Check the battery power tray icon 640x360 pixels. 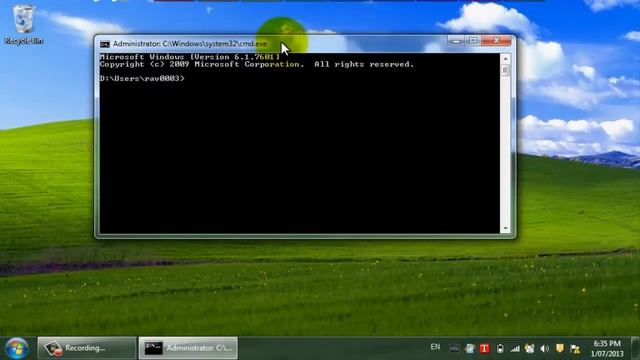(500, 349)
